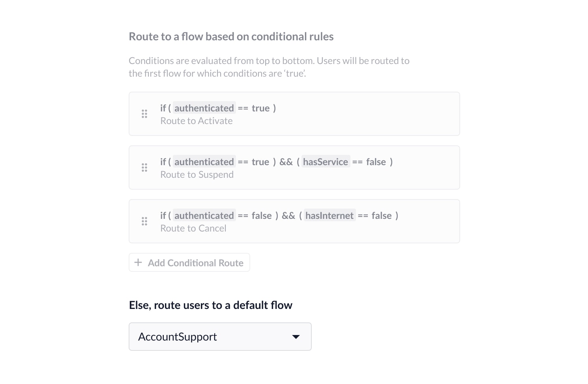Viewport: 588px width, 384px height.
Task: Select the drag handle for the Cancel rule
Action: coord(144,221)
